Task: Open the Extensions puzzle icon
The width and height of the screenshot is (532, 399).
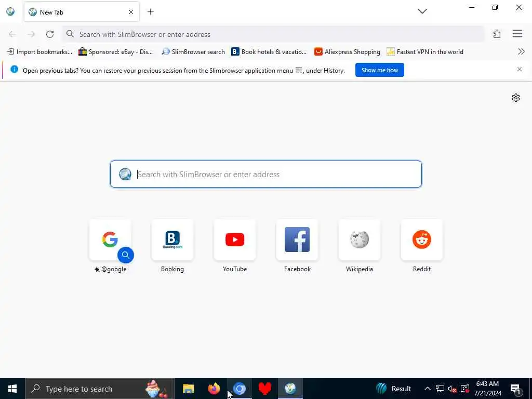Action: [497, 34]
